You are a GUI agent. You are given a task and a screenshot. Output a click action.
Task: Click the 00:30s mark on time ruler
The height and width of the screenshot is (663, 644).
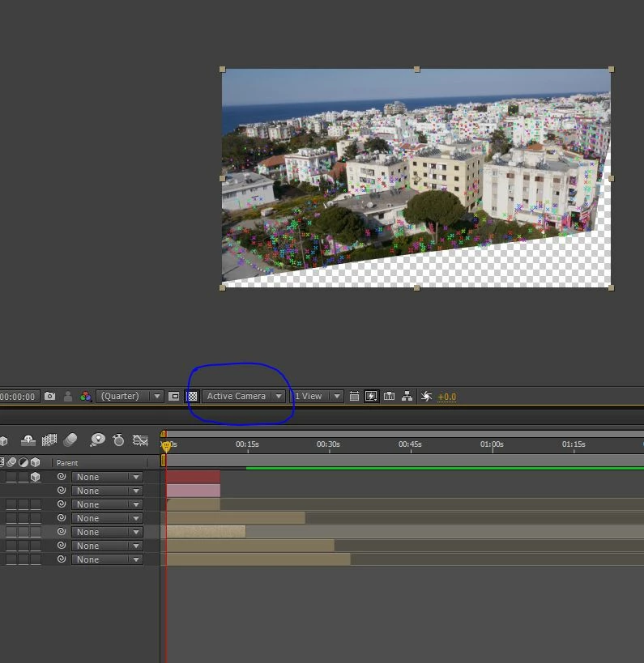point(328,444)
